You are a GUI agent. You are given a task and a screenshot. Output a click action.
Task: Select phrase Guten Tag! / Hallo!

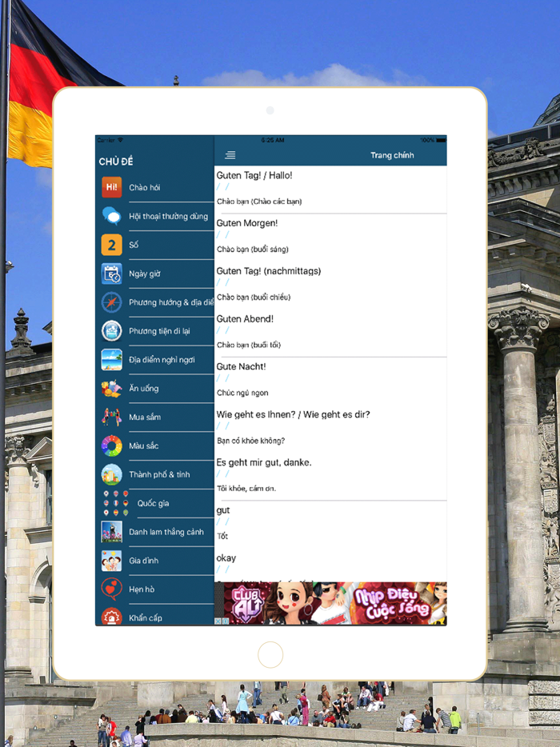[254, 175]
